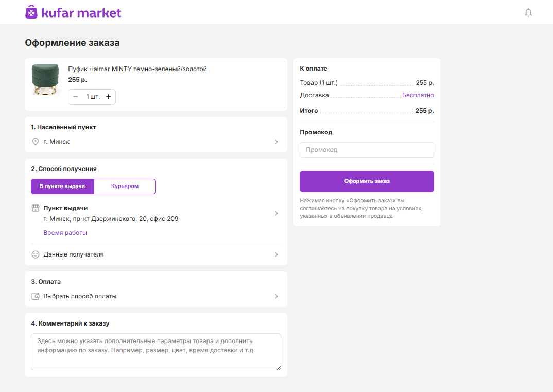This screenshot has height=392, width=553.
Task: Click the Оформить заказ button
Action: click(x=367, y=181)
